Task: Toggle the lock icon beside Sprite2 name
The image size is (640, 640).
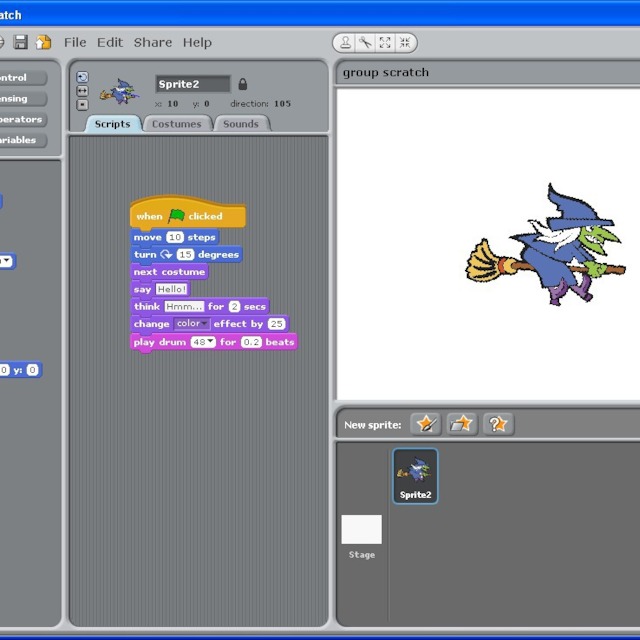Action: (243, 84)
